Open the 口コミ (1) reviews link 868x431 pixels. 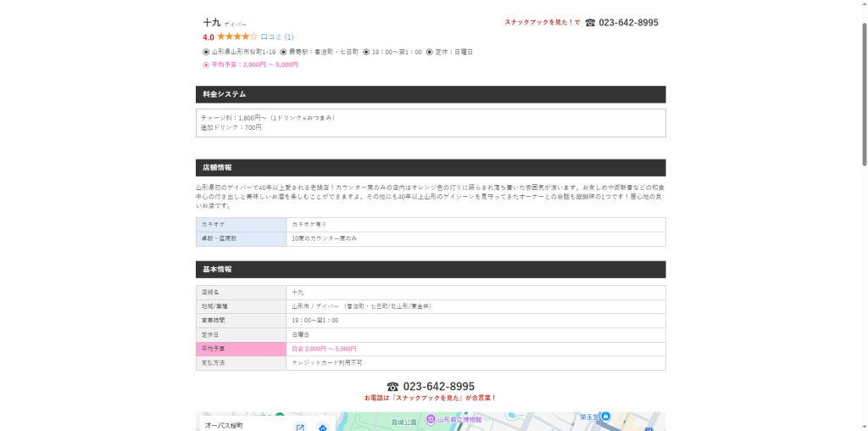click(x=277, y=37)
